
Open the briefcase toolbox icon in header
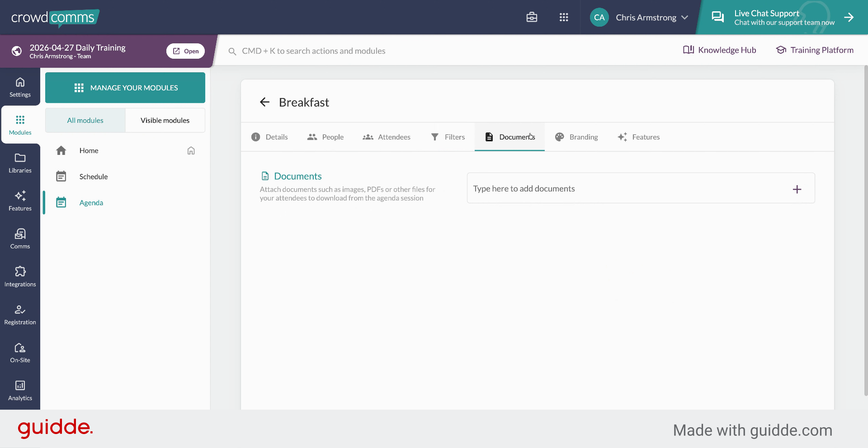532,17
